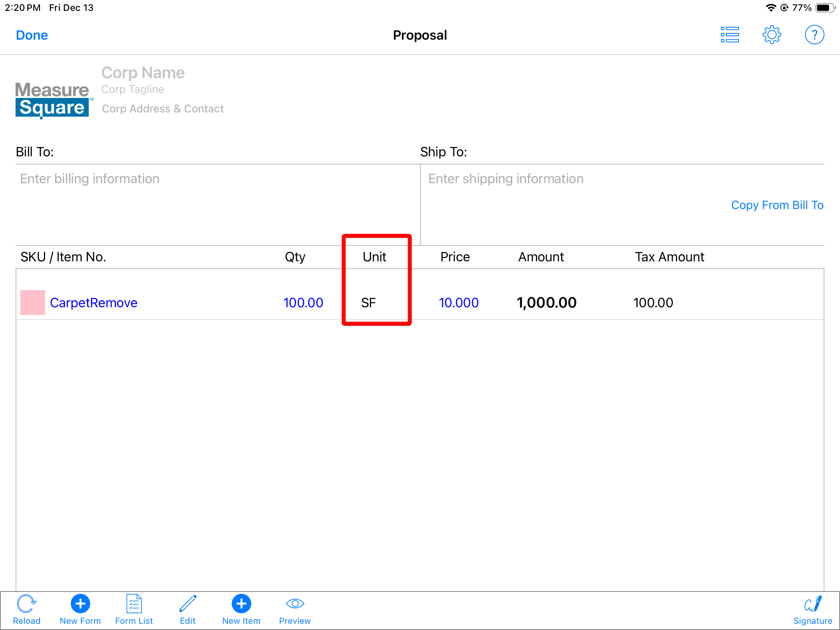Open the help question mark
This screenshot has width=840, height=630.
click(814, 35)
